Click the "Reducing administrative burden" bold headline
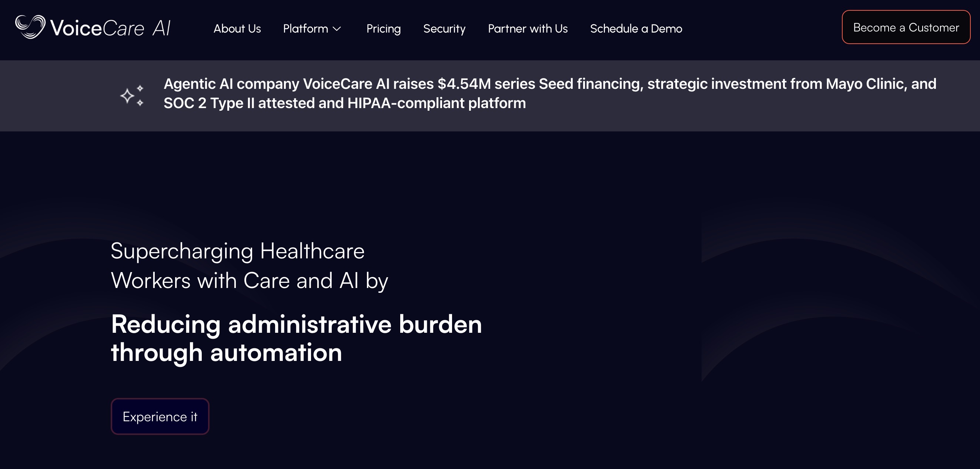The image size is (980, 469). 296,325
